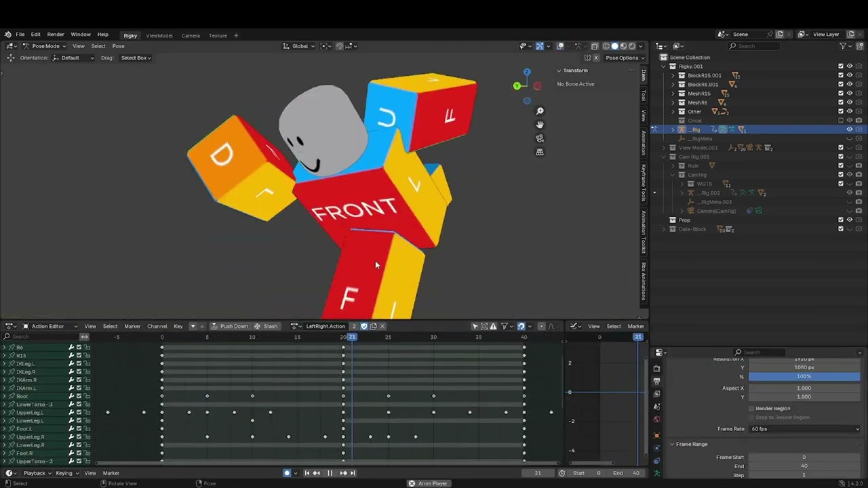Click the pan hand viewport gizmo
Screen dimensions: 868x488
[540, 125]
